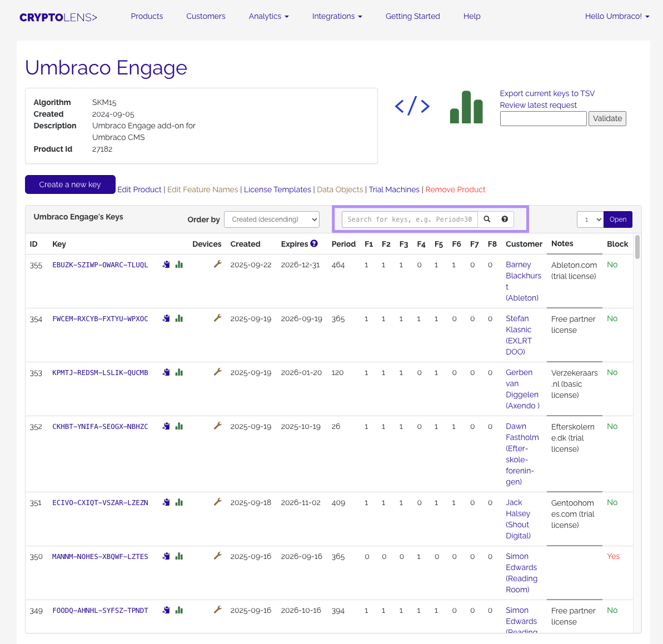Focus the Search for keys input field

[x=410, y=219]
